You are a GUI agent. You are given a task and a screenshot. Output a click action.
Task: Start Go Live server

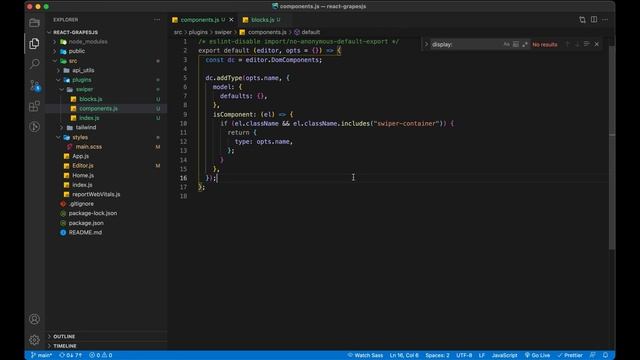click(537, 355)
